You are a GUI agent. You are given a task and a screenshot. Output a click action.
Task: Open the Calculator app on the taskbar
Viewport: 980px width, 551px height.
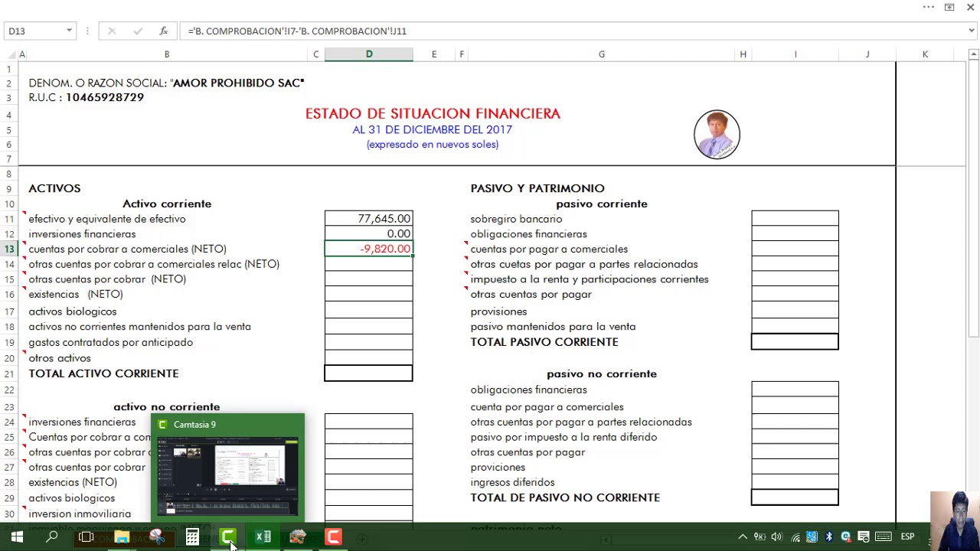pos(192,537)
